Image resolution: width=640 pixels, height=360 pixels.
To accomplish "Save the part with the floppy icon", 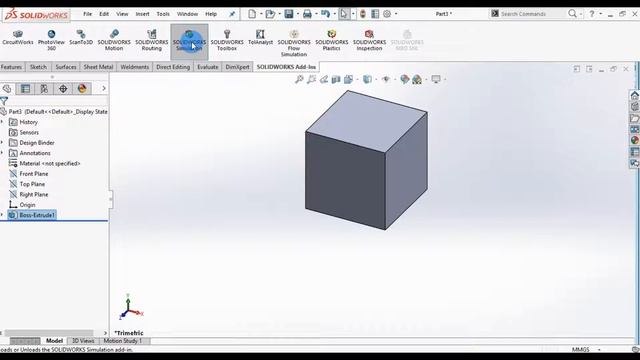I will coord(289,14).
